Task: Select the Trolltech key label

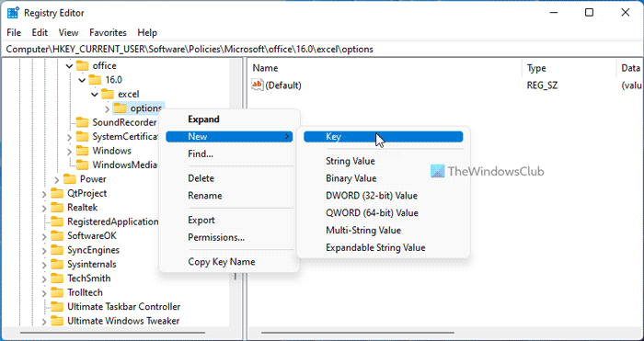Action: (85, 292)
